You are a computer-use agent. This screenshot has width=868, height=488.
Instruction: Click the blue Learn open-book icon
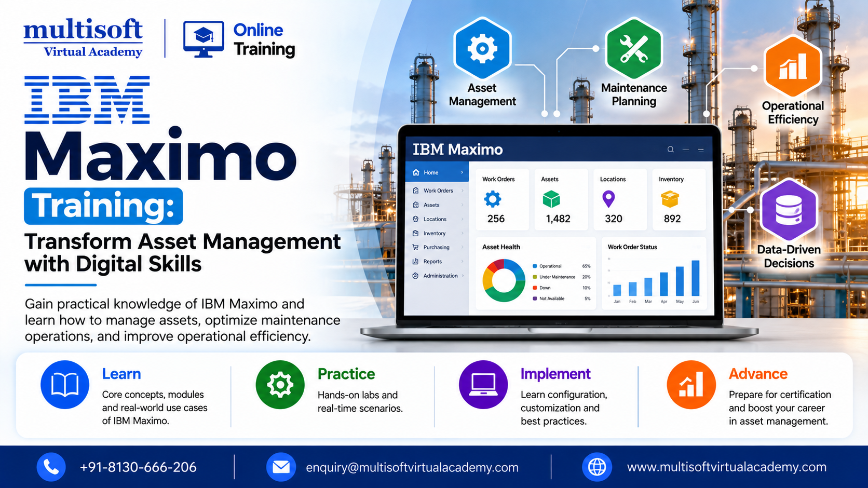tap(65, 385)
